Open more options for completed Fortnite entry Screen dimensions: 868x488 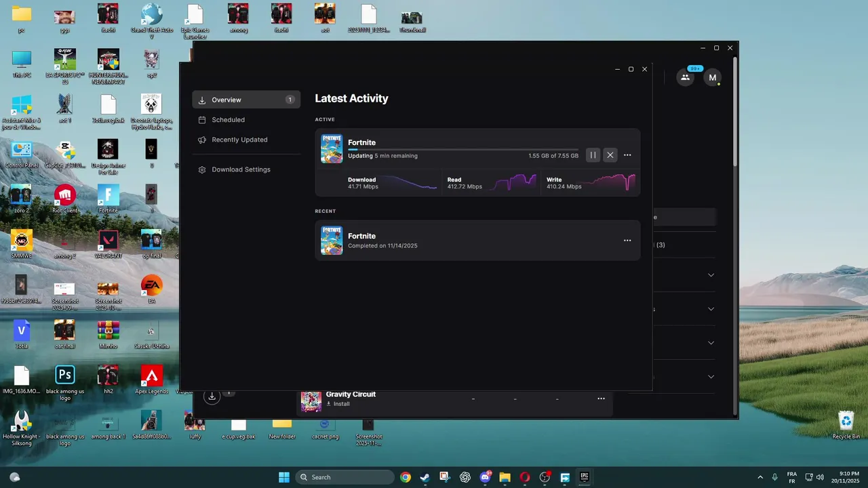pyautogui.click(x=627, y=241)
